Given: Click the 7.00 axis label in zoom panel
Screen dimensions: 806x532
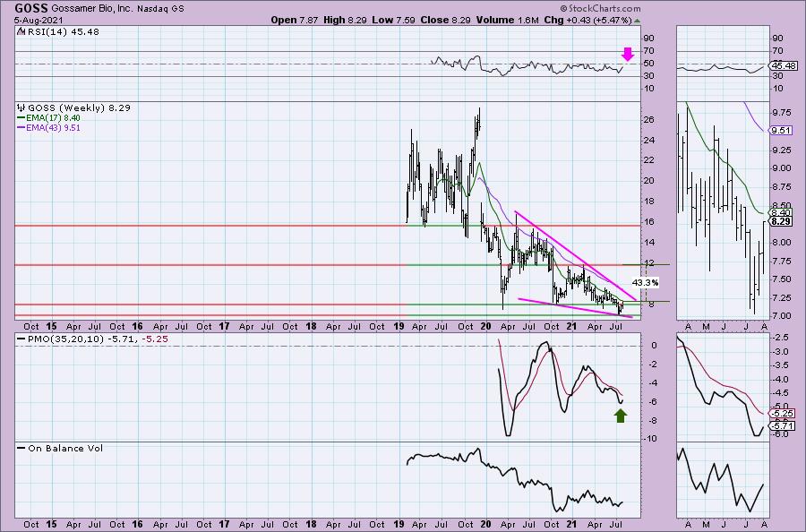Looking at the screenshot, I should [781, 315].
